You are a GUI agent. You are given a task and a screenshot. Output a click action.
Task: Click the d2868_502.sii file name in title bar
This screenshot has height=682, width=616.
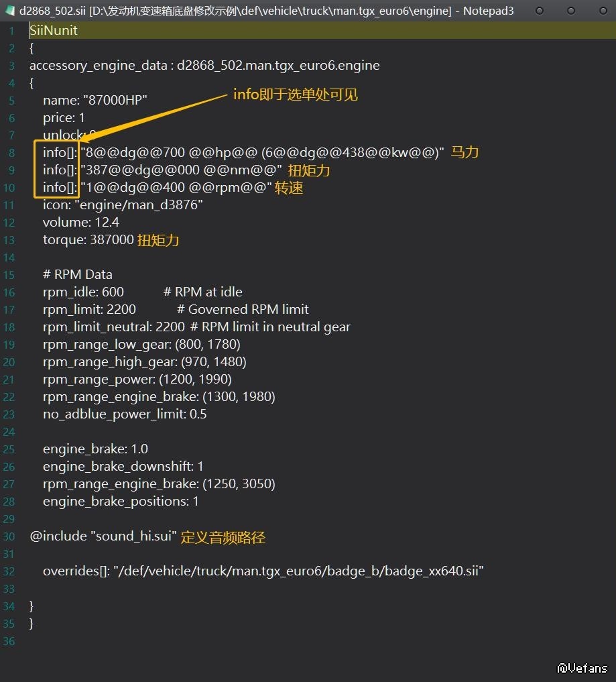click(x=52, y=11)
